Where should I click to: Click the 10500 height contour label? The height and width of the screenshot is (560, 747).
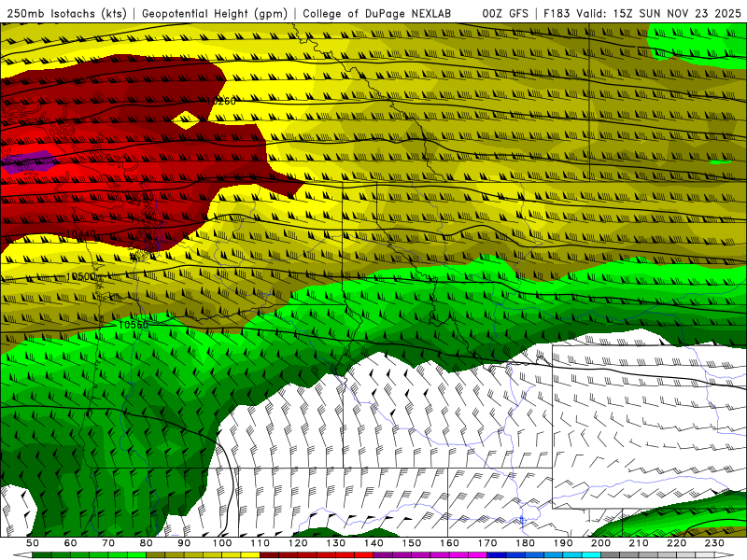point(81,276)
